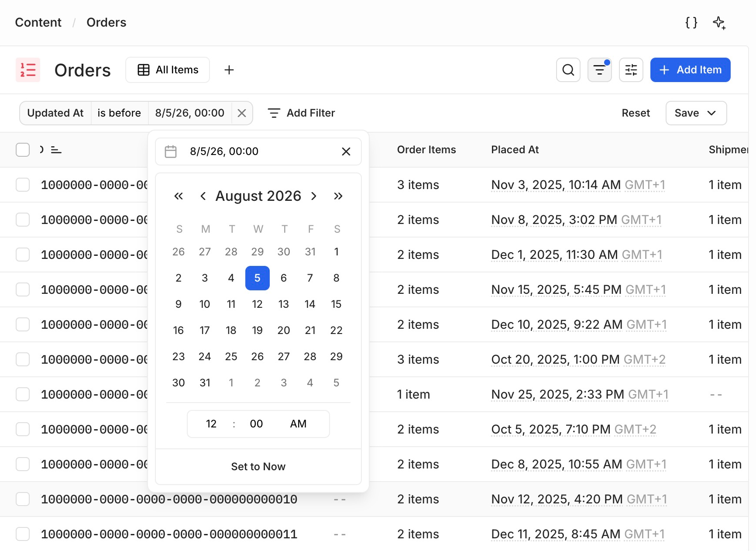Click the '1 item' Order Items cell

(413, 394)
